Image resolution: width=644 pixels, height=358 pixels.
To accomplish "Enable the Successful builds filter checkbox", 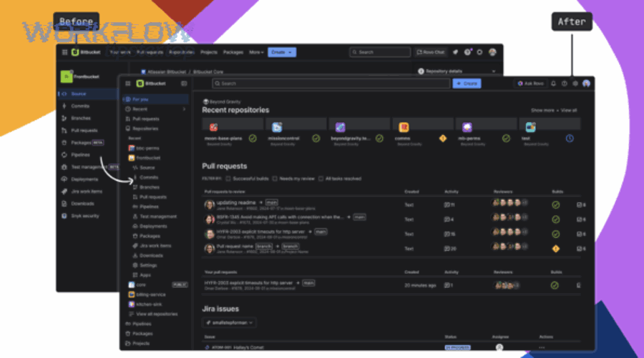I will point(228,179).
